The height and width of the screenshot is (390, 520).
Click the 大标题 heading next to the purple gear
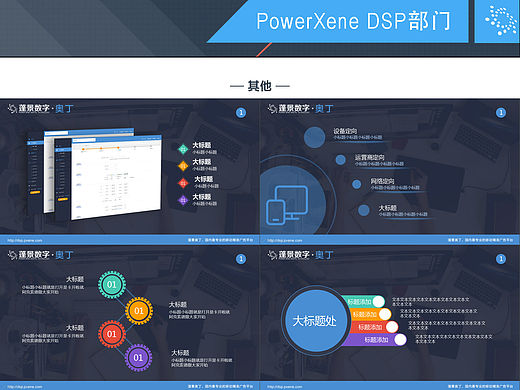tap(180, 353)
